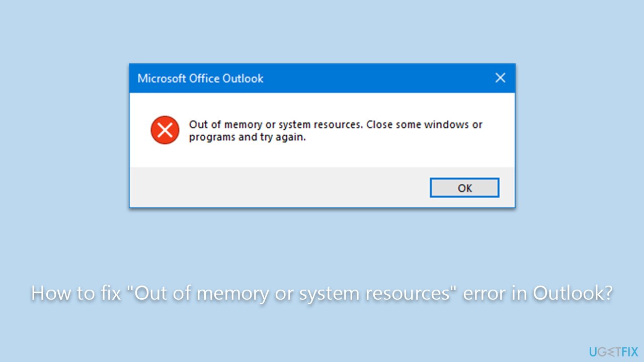This screenshot has width=644, height=362.
Task: Click the Microsoft Office Outlook title bar text
Action: coord(200,78)
